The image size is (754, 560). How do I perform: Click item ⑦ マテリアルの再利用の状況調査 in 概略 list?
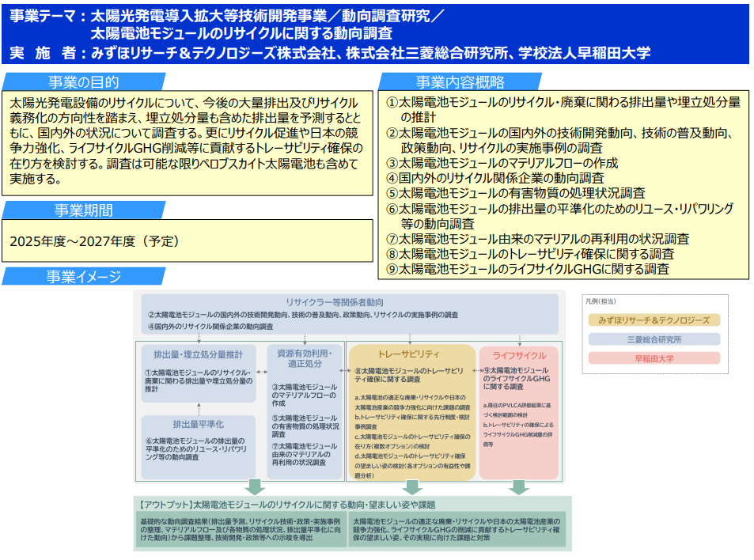(x=537, y=238)
